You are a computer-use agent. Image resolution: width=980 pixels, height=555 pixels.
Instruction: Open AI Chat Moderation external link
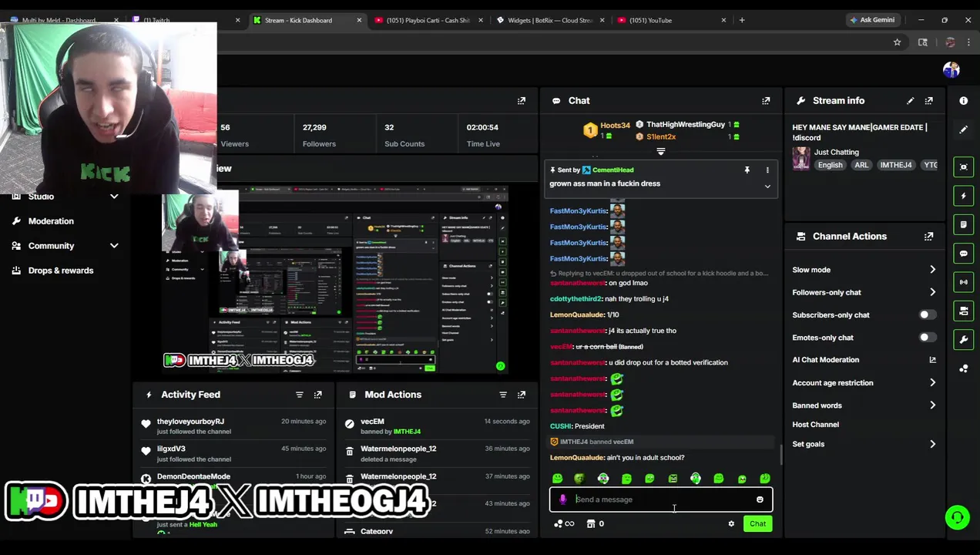click(932, 360)
